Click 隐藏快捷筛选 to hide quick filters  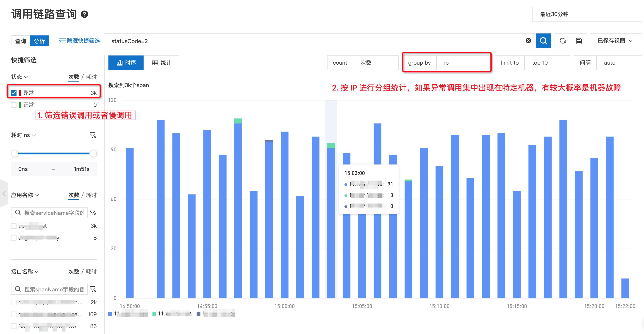point(79,41)
